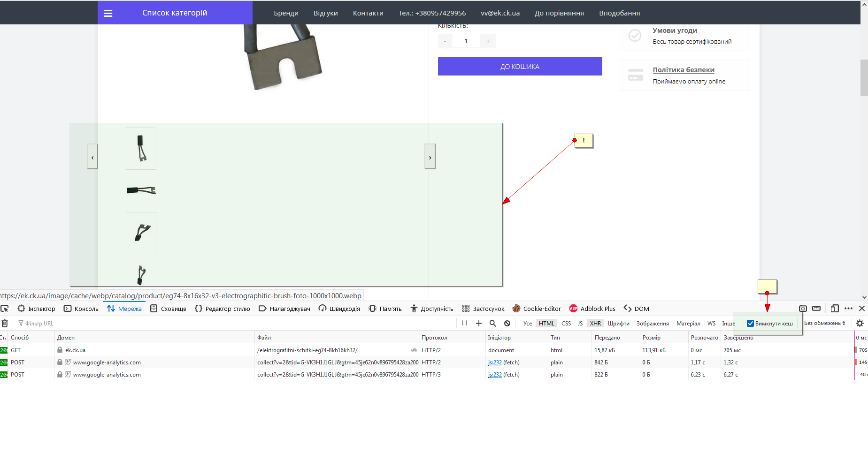Open the Без обмежень throttling dropdown

coord(825,323)
